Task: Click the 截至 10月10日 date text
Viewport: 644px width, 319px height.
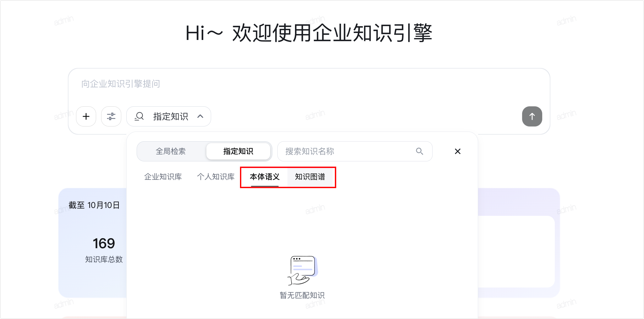Action: coord(94,205)
